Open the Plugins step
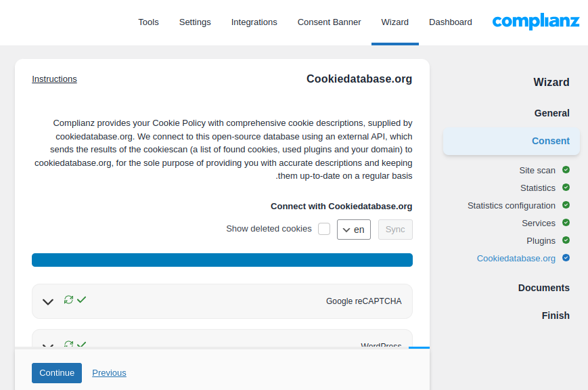Screen dimensions: 588x390 pyautogui.click(x=541, y=241)
